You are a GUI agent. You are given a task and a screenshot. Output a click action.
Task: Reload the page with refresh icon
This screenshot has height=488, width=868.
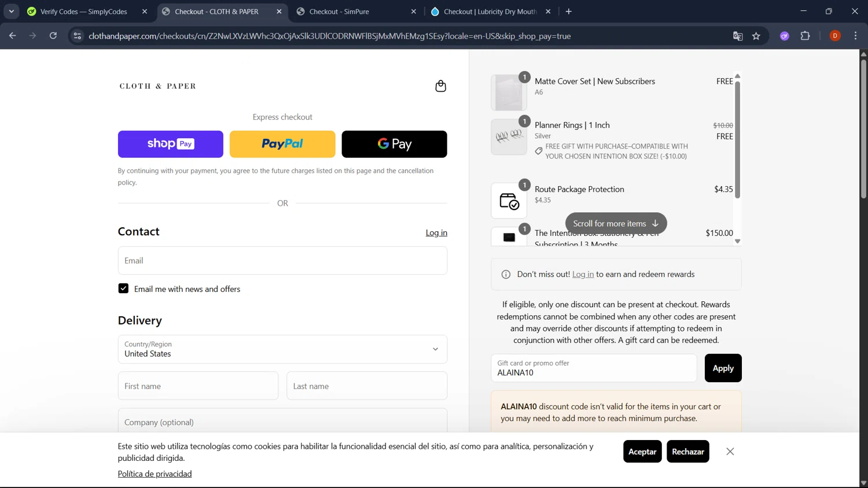coord(53,36)
